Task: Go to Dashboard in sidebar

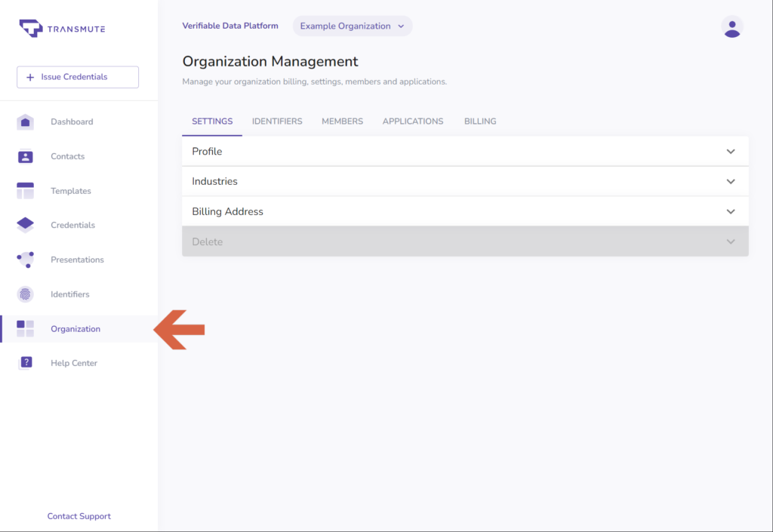Action: pyautogui.click(x=72, y=121)
